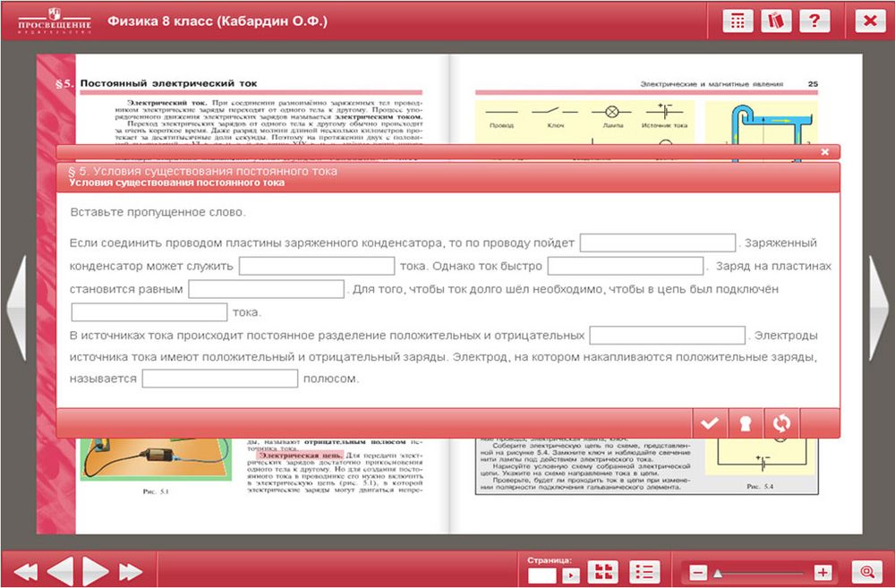
Task: Go to next page using bottom arrow
Action: point(95,571)
